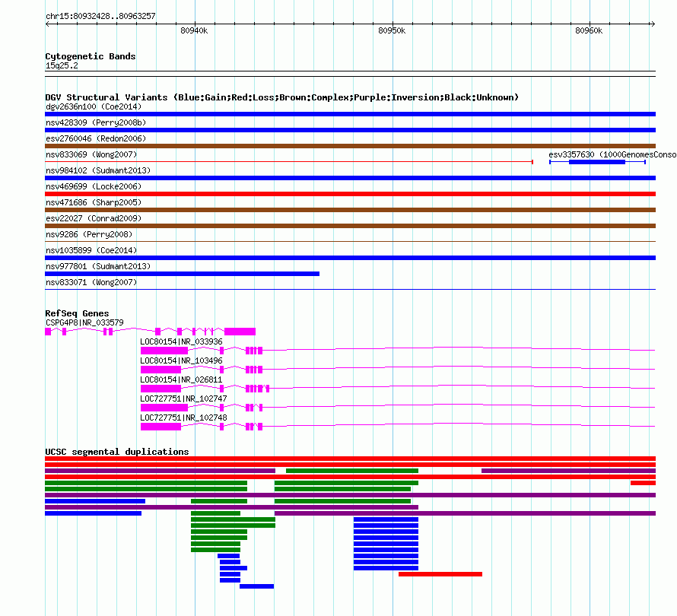Click the short blue nsv977801 gain bar
The width and height of the screenshot is (677, 616).
pos(183,274)
